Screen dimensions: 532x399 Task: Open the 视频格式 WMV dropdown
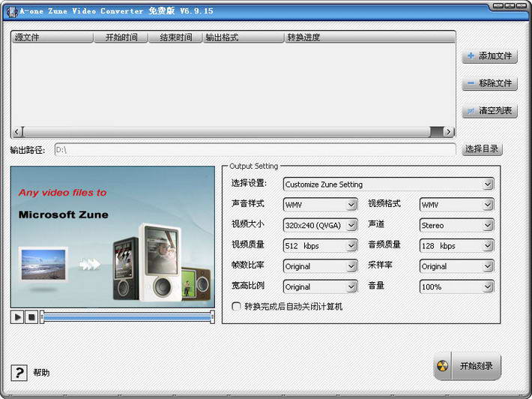tap(456, 205)
